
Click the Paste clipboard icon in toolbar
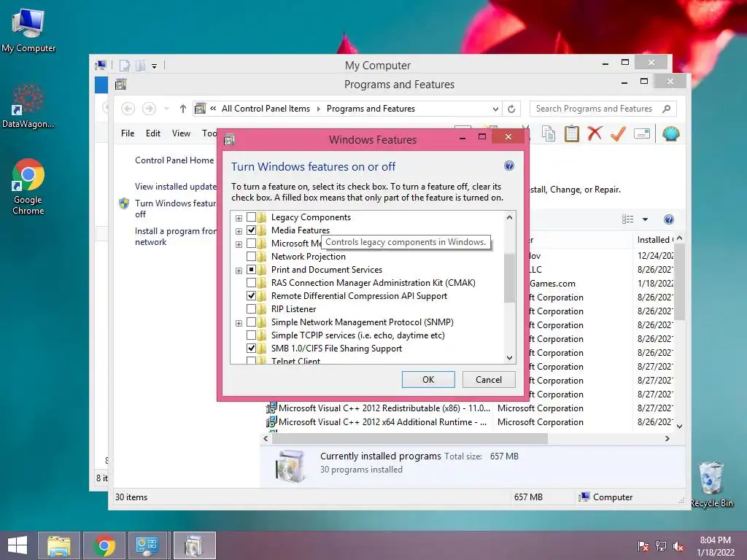point(571,134)
